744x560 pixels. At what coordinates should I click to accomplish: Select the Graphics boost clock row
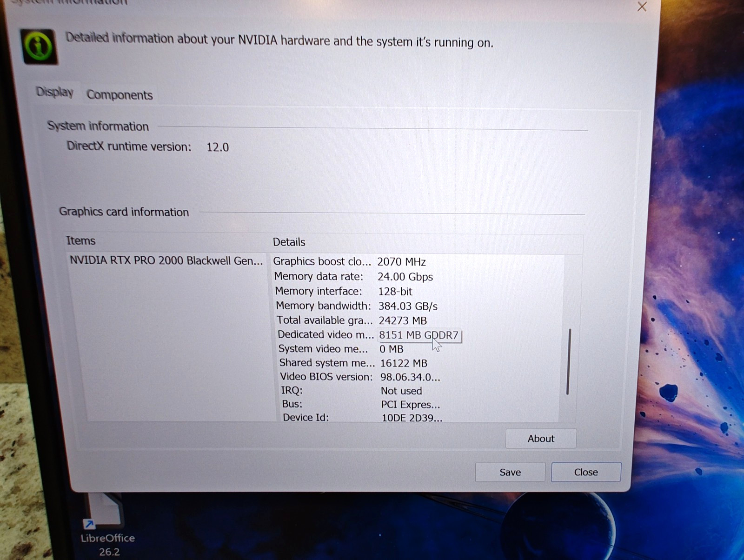point(349,261)
